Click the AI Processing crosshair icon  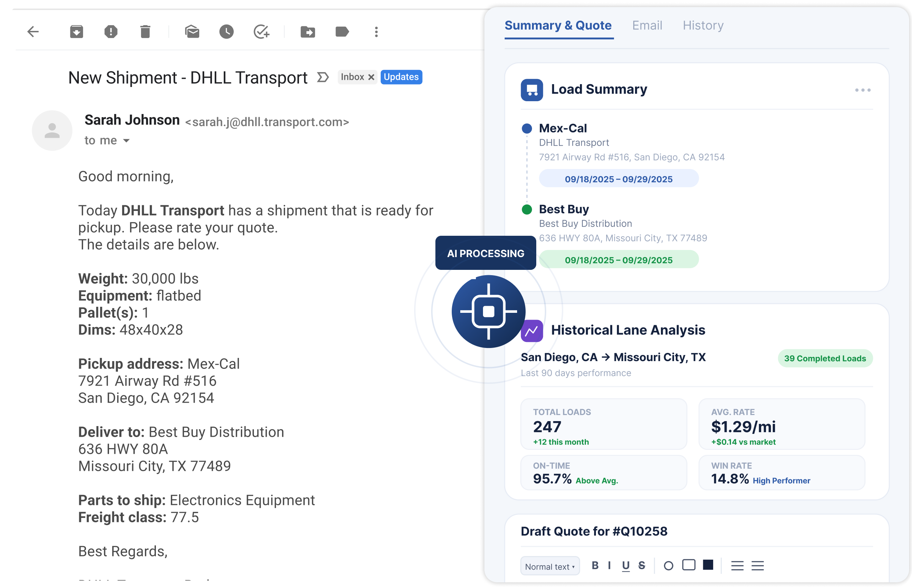pyautogui.click(x=488, y=311)
